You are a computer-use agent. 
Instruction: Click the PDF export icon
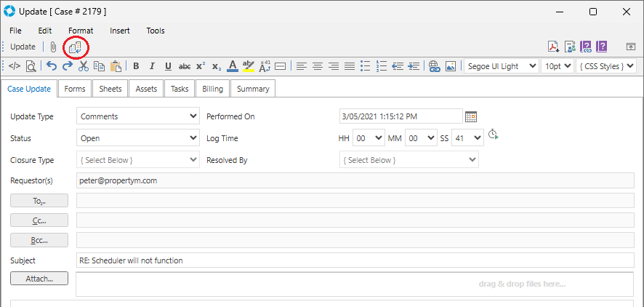554,47
